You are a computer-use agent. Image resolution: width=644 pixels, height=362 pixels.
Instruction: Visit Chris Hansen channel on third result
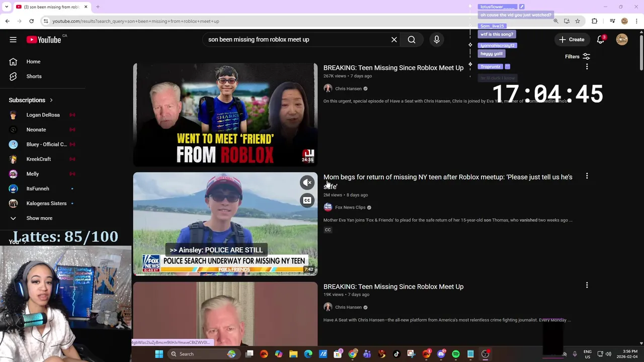(x=348, y=307)
